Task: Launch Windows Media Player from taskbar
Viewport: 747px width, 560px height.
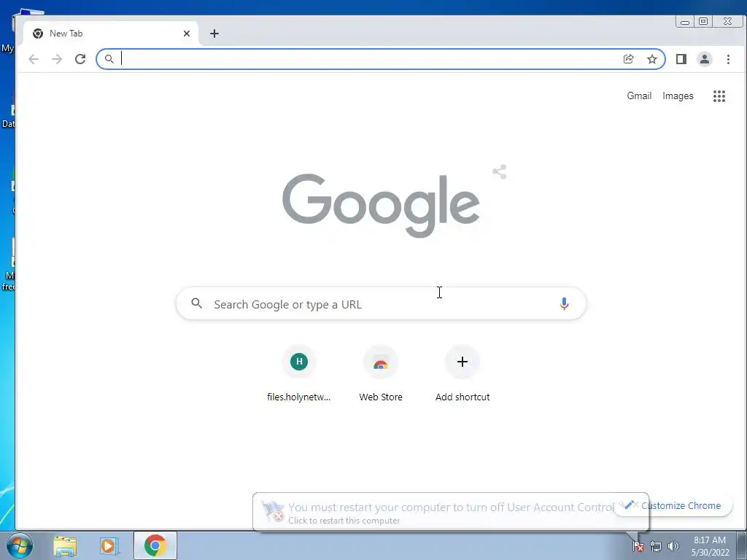Action: (x=109, y=545)
